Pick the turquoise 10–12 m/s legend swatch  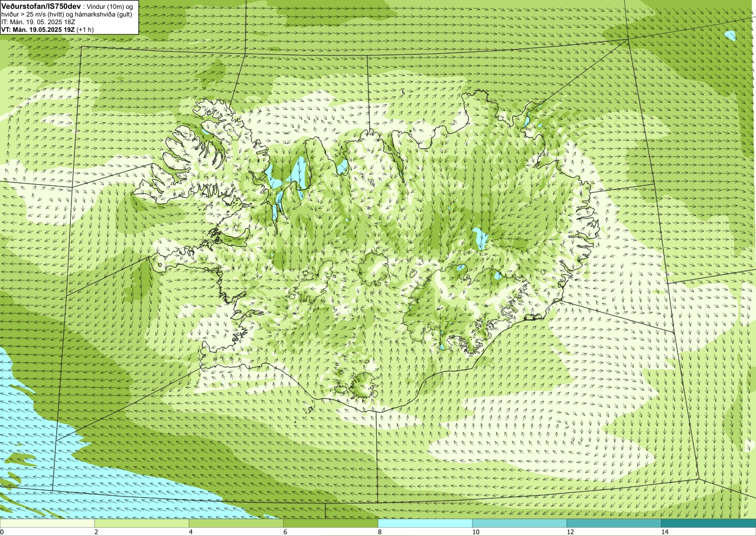520,523
